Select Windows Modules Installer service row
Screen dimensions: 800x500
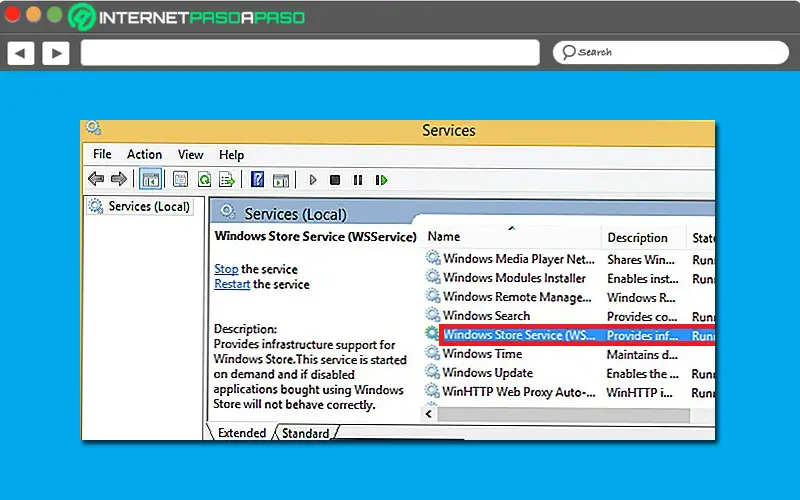pyautogui.click(x=569, y=278)
